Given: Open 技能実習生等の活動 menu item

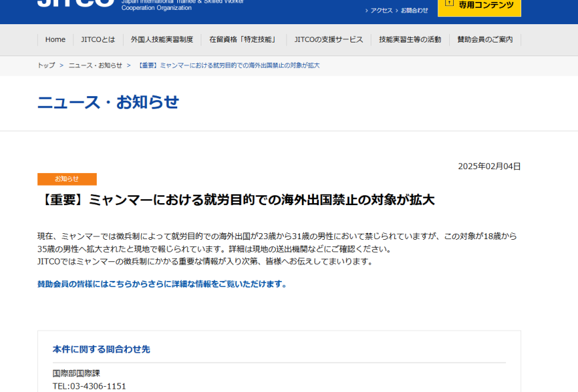Looking at the screenshot, I should click(x=410, y=40).
